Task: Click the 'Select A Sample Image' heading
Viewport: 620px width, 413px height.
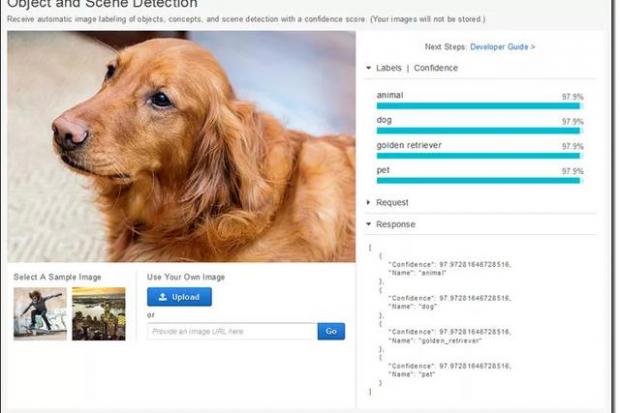Action: click(56, 277)
